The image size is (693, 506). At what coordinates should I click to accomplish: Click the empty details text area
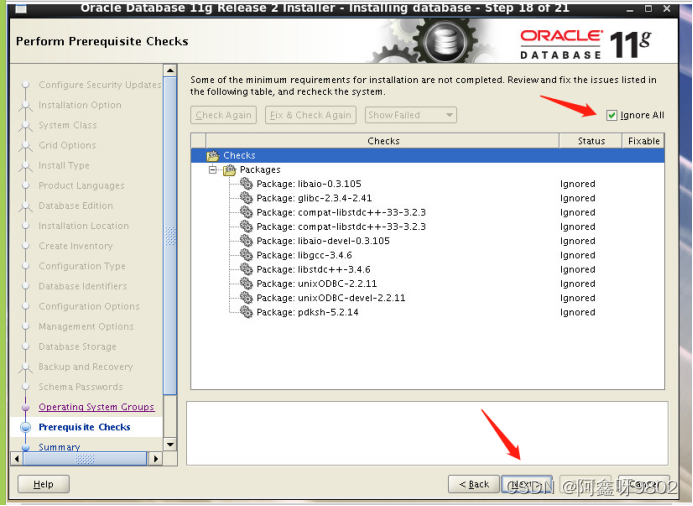(427, 434)
